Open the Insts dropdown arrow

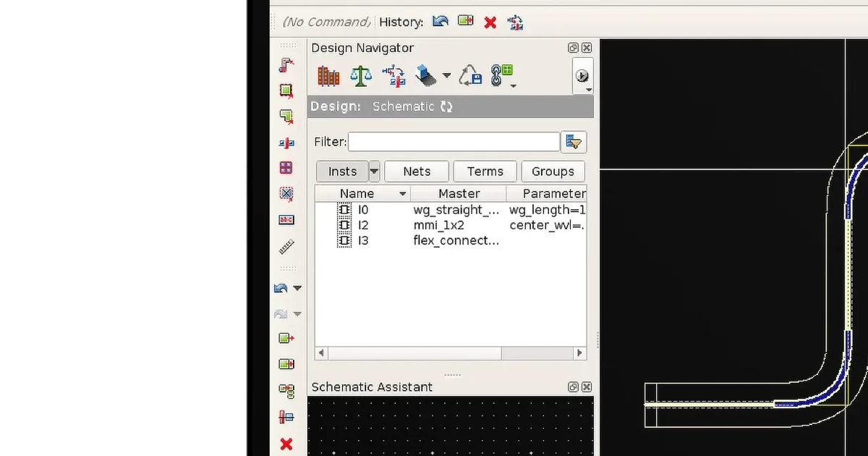click(x=374, y=171)
